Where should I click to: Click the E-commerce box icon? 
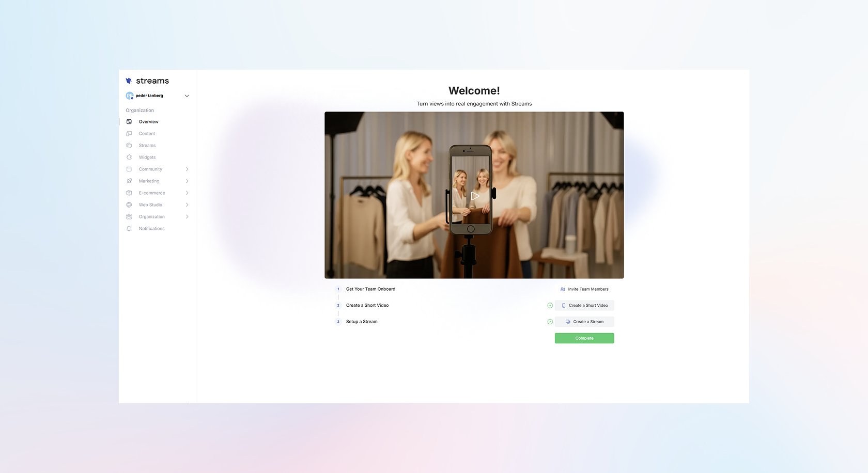coord(129,193)
